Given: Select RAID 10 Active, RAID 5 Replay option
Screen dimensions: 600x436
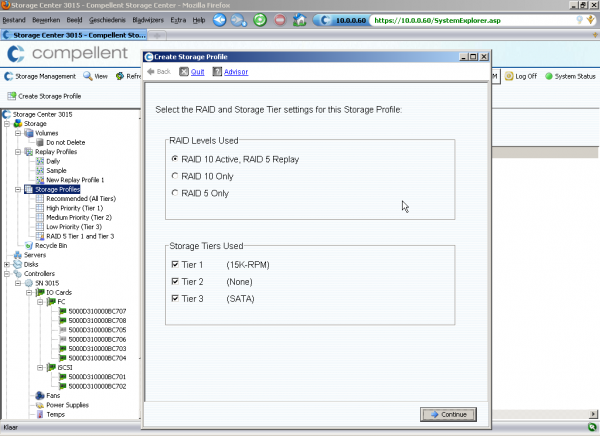Looking at the screenshot, I should pos(176,158).
